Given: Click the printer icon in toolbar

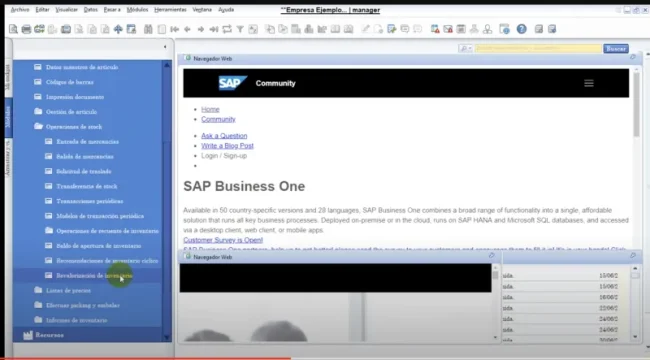Looking at the screenshot, I should 26,29.
